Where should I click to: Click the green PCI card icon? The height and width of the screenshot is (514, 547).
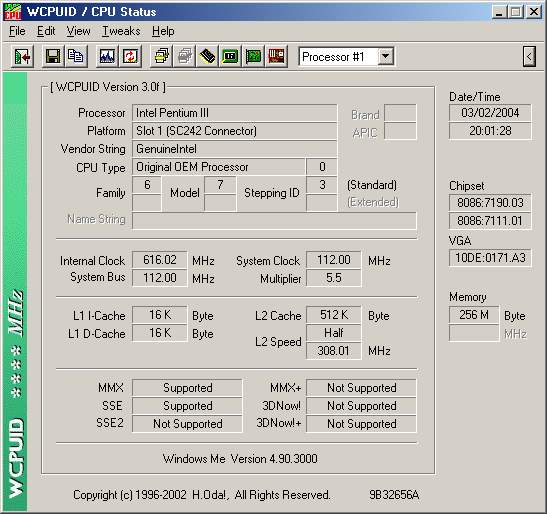253,56
